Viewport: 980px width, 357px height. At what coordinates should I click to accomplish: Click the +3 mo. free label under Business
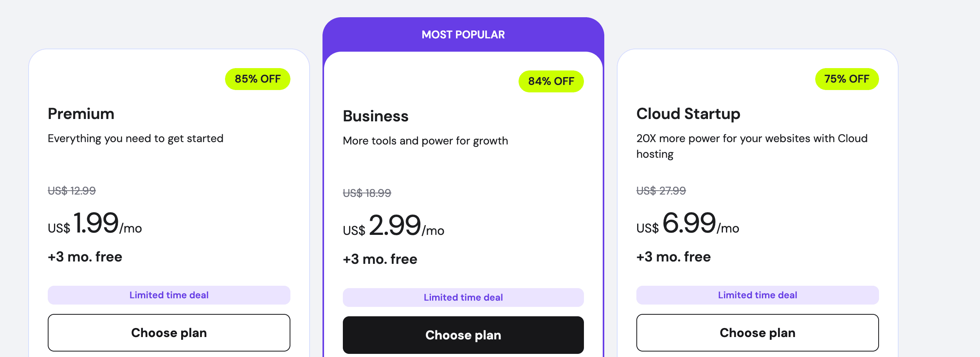[x=380, y=258]
